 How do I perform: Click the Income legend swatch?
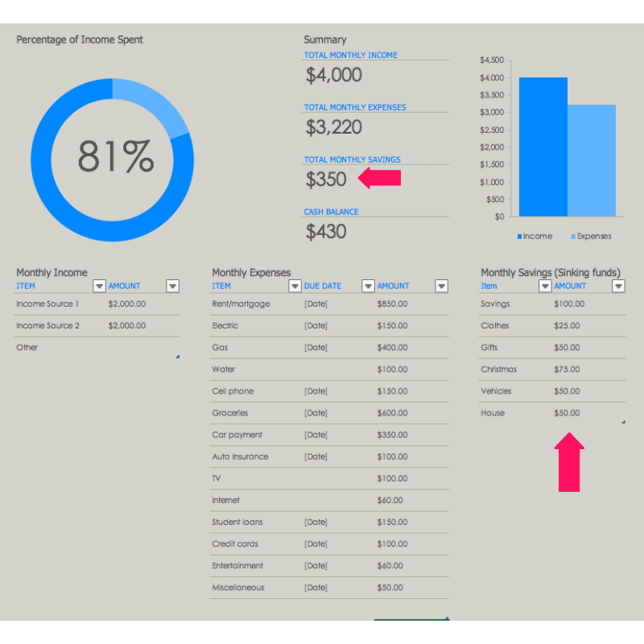(519, 237)
